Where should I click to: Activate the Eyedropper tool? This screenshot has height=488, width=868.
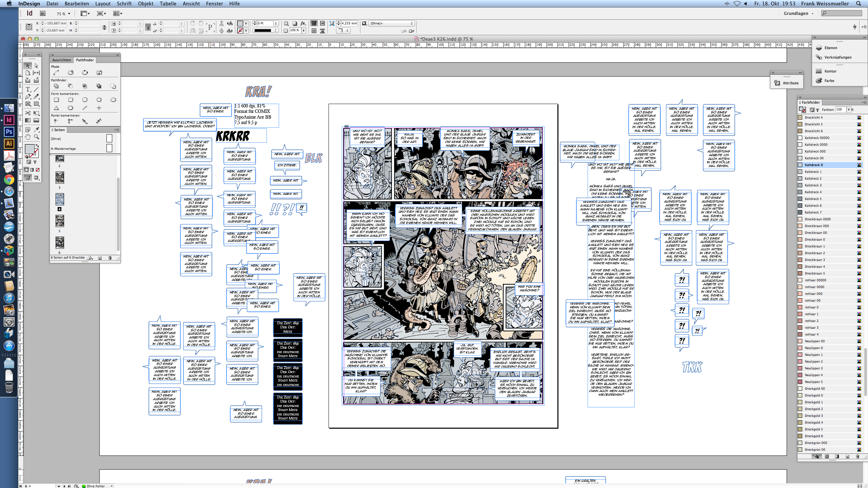[x=36, y=129]
